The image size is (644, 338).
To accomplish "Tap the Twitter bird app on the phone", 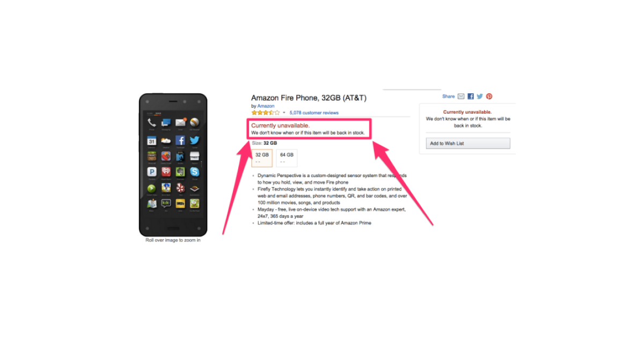I will click(x=194, y=141).
